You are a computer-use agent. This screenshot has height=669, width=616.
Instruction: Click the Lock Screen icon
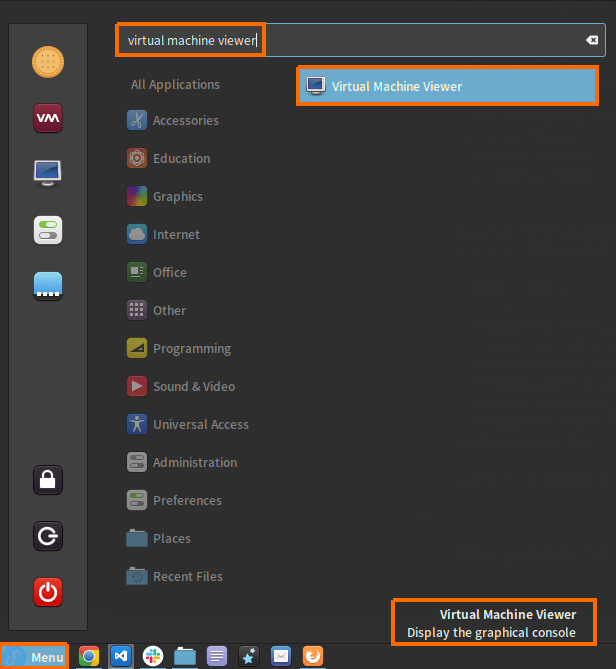click(48, 480)
